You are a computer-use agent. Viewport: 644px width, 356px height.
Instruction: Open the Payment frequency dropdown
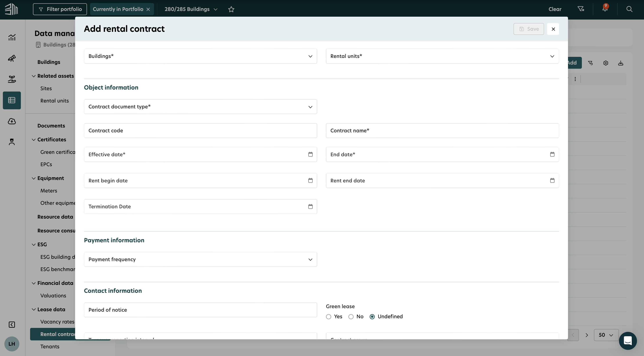pyautogui.click(x=200, y=259)
